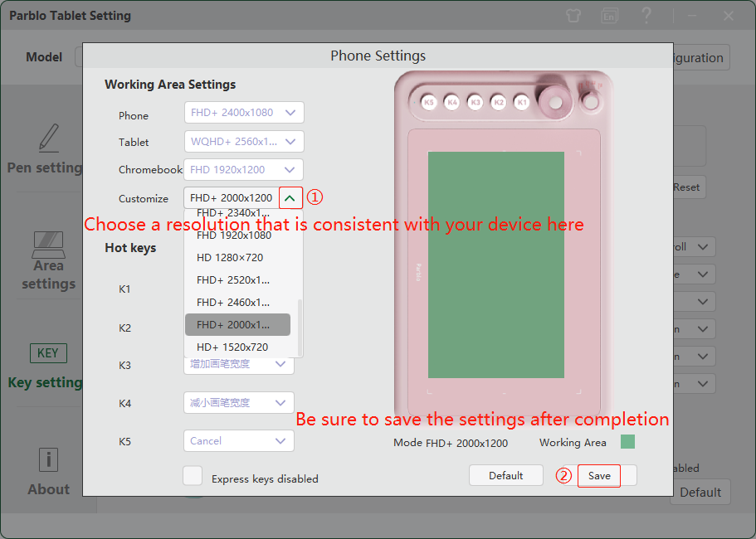
Task: Click the language En icon in title bar
Action: tap(609, 17)
